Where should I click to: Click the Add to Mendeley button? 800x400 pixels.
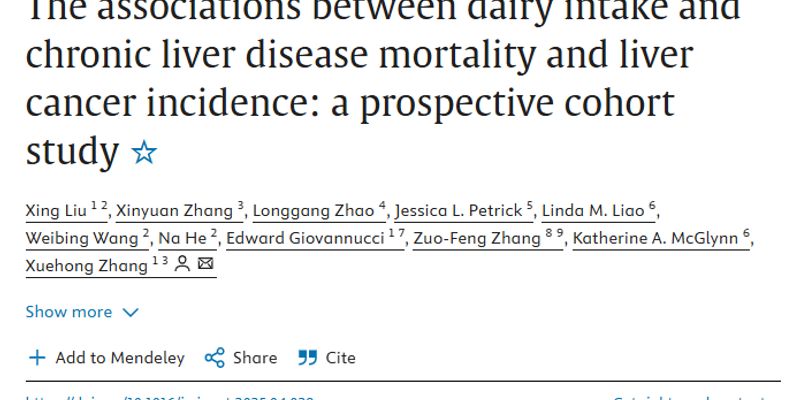point(107,358)
